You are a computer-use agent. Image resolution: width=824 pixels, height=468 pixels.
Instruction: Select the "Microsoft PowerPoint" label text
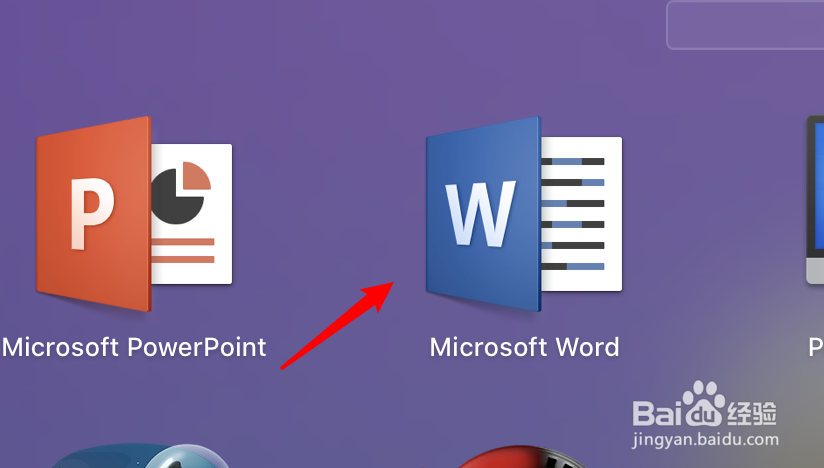click(x=134, y=347)
